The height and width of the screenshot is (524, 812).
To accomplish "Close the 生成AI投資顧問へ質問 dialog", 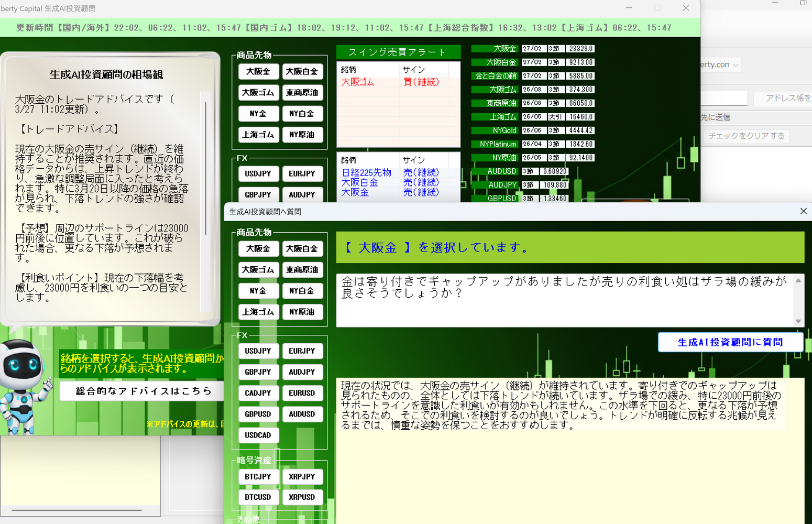I will (803, 211).
